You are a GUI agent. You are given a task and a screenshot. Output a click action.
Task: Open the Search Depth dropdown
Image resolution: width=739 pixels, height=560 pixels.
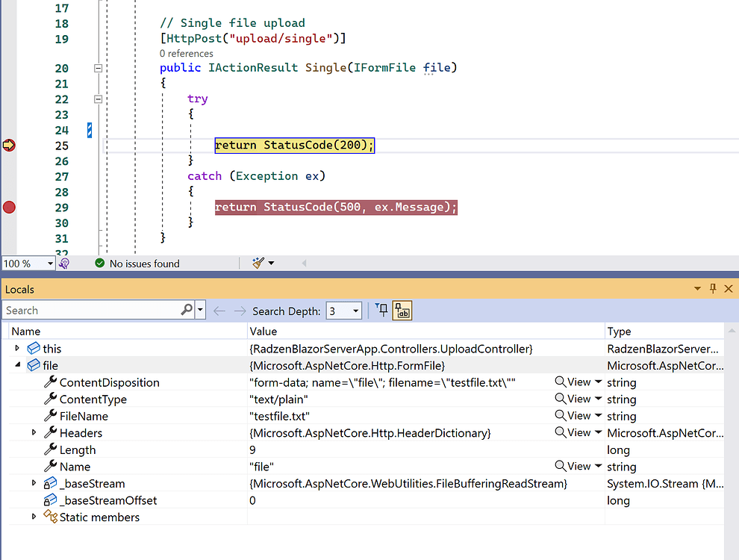[x=356, y=310]
